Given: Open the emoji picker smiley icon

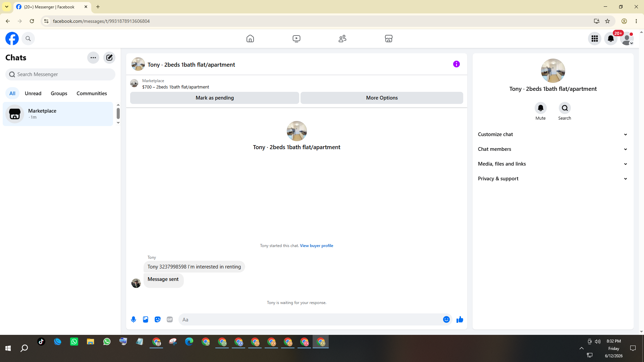Looking at the screenshot, I should point(446,320).
